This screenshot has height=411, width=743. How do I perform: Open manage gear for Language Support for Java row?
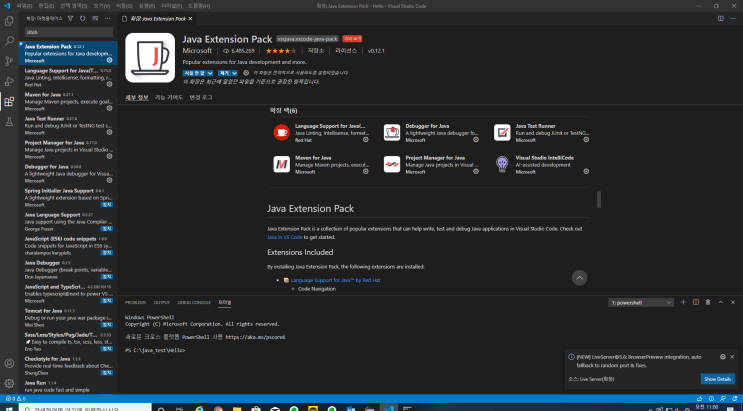click(x=109, y=84)
